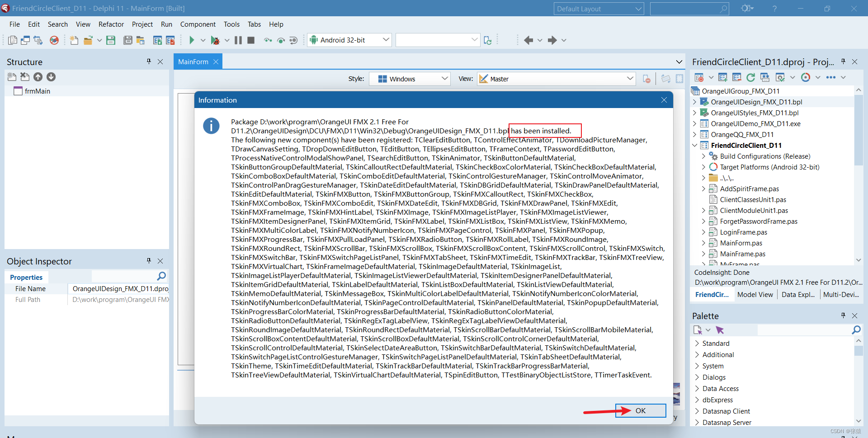Pin the Palette panel

click(x=843, y=316)
